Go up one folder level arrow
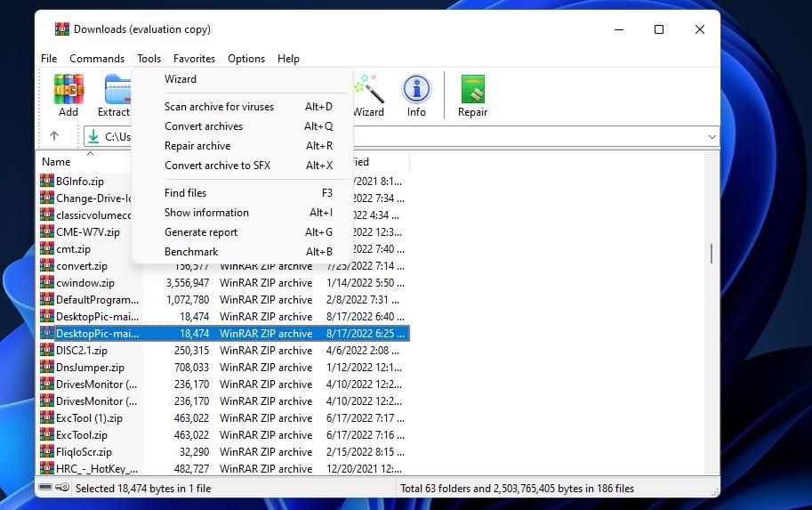The height and width of the screenshot is (510, 812). coord(54,136)
